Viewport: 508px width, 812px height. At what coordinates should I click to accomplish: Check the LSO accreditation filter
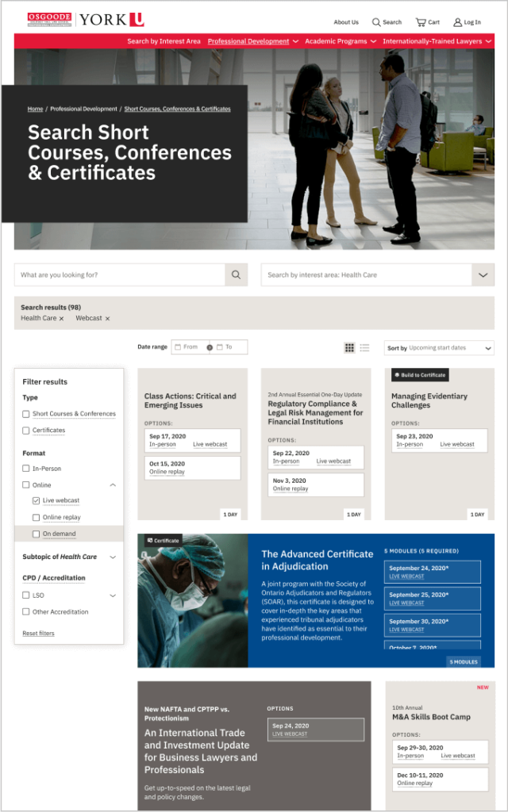click(x=26, y=596)
